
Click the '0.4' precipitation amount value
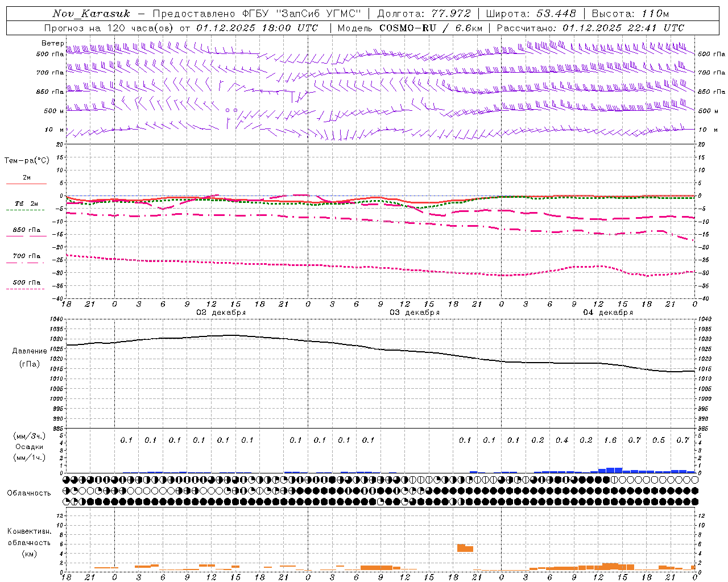pyautogui.click(x=562, y=440)
